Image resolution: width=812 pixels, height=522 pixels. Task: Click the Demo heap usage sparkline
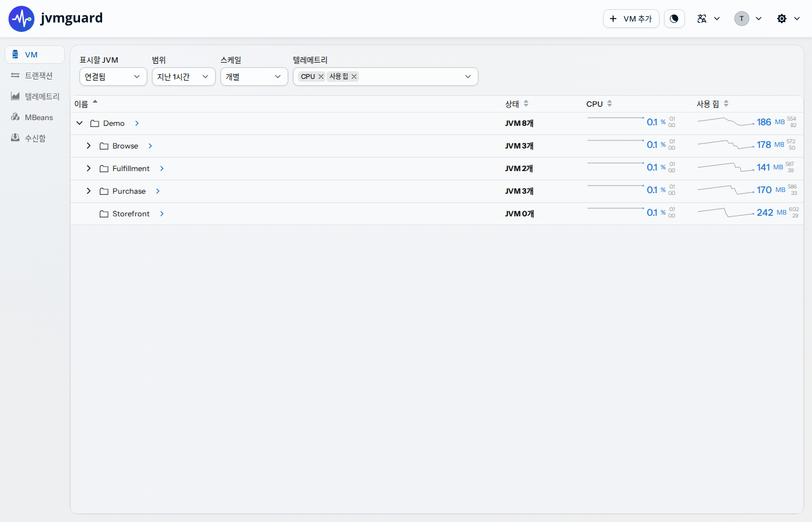pyautogui.click(x=726, y=122)
